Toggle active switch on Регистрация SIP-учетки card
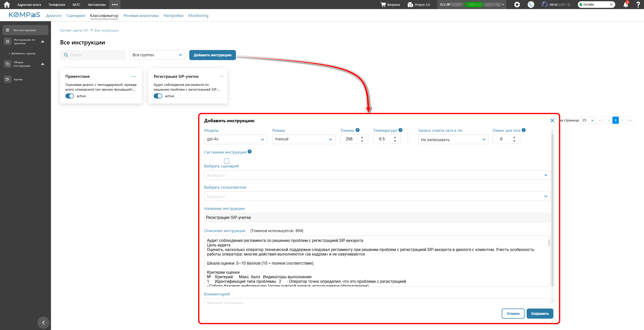This screenshot has height=330, width=644. coord(158,96)
